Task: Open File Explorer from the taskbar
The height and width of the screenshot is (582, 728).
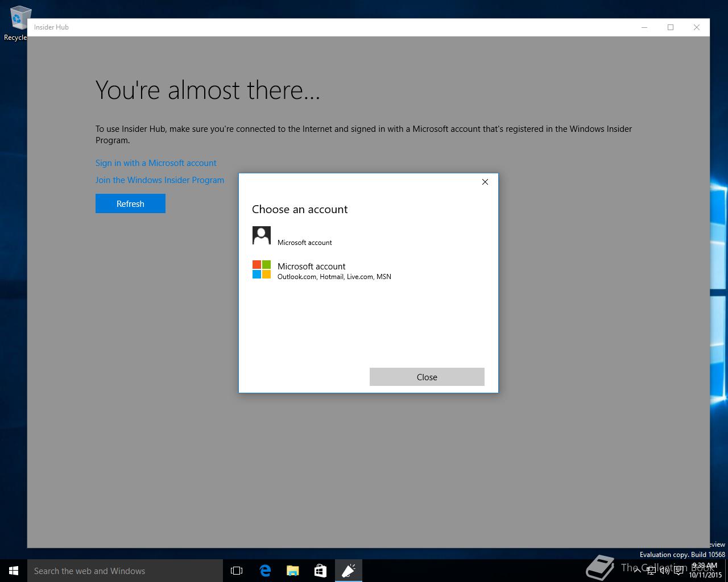Action: point(293,571)
